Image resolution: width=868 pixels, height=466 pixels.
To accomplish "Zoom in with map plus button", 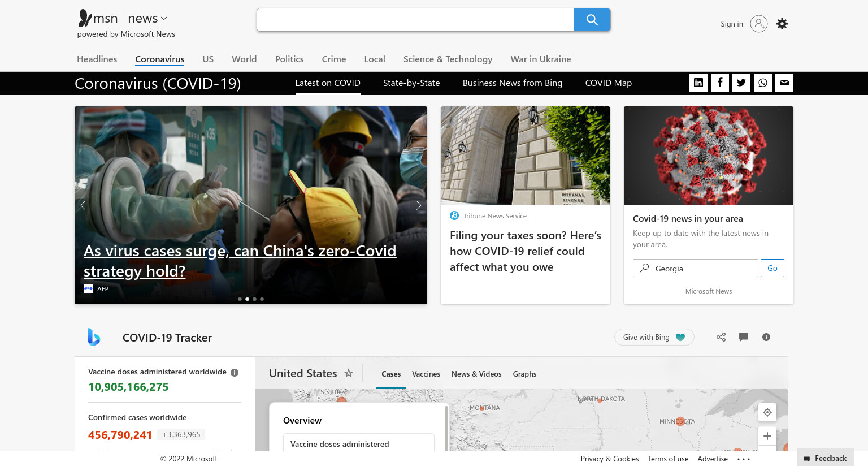I will [x=767, y=436].
